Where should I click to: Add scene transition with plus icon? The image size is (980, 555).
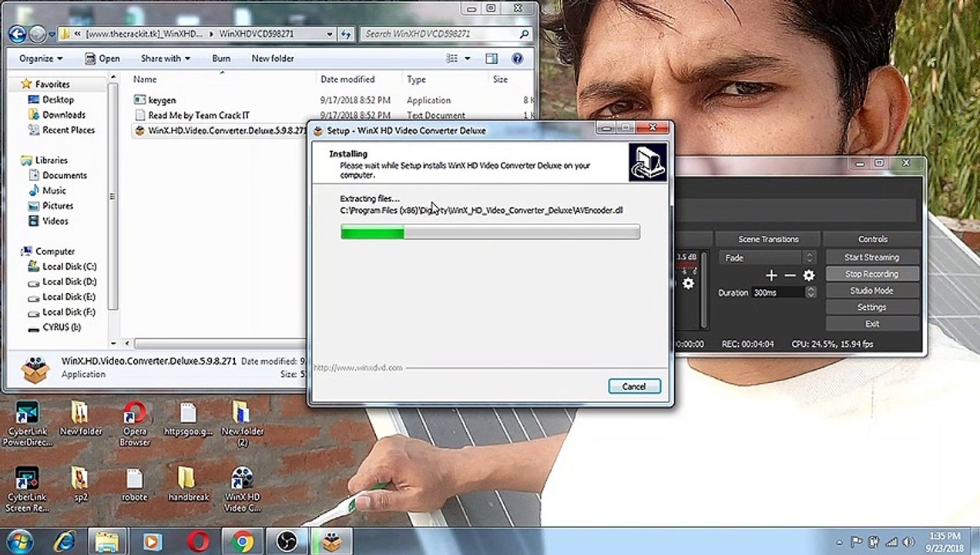pos(771,275)
